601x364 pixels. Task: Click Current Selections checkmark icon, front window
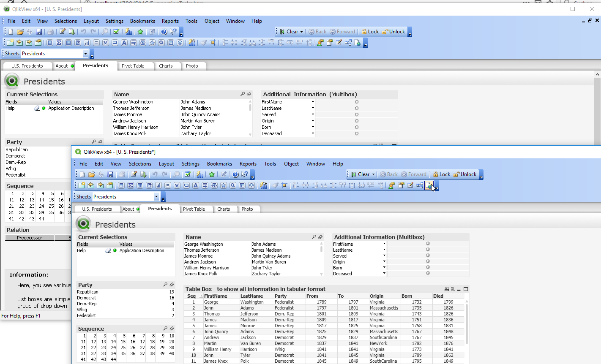[x=188, y=174]
